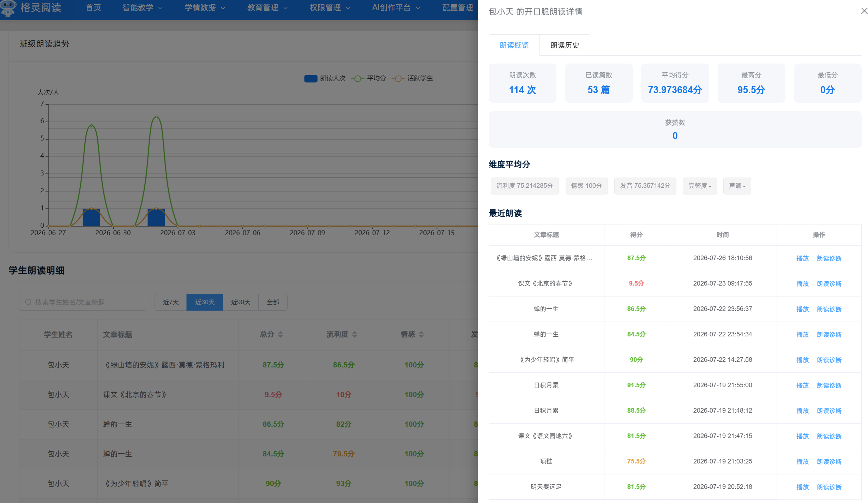Click the 发音 75.357142分 dimension tag
Screen dimensions: 868x503
click(x=645, y=186)
